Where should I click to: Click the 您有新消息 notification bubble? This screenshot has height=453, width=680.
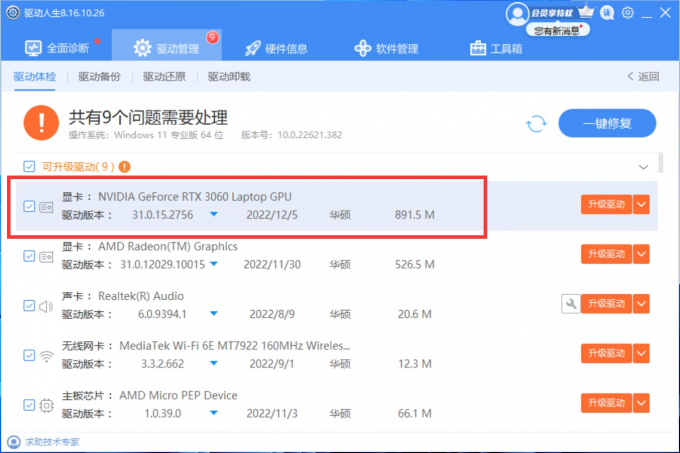click(558, 30)
